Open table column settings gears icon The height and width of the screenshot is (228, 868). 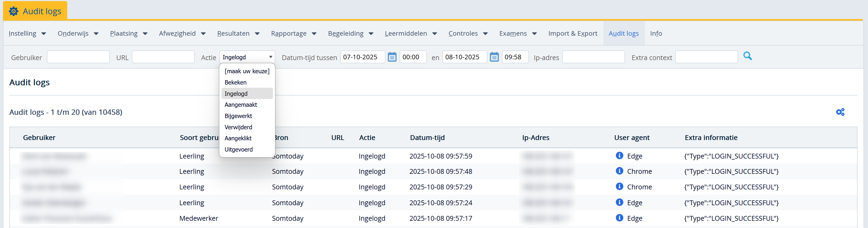coord(840,112)
